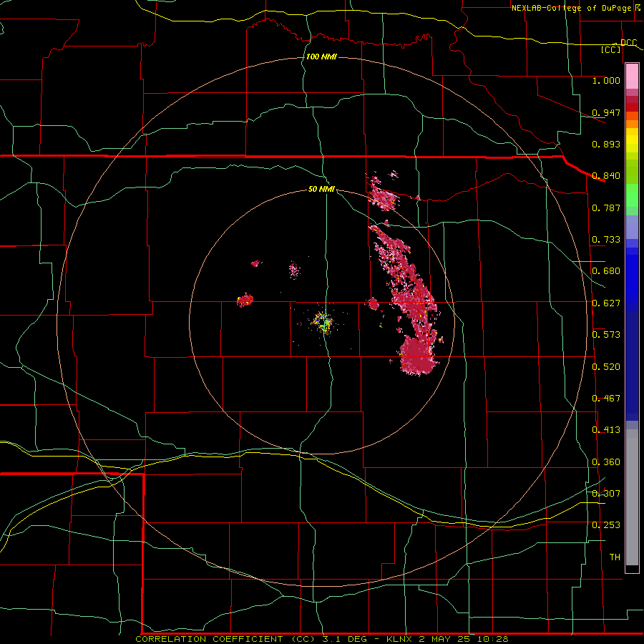644x644 pixels.
Task: Click the 0.627 scale value
Action: 606,303
